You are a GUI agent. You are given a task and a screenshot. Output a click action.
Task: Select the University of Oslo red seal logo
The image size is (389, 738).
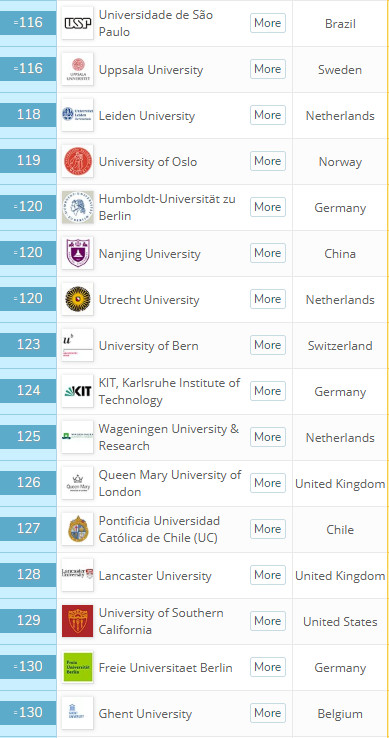pos(78,161)
